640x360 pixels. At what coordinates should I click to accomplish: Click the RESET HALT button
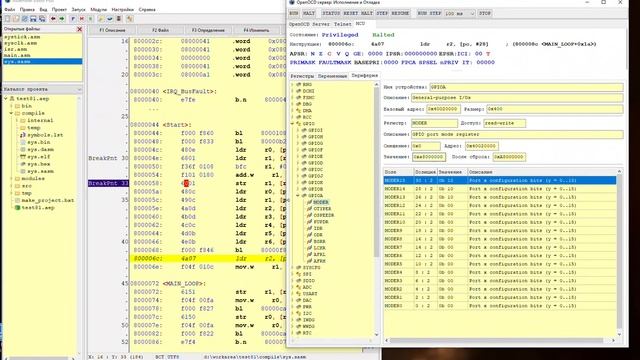click(x=358, y=13)
